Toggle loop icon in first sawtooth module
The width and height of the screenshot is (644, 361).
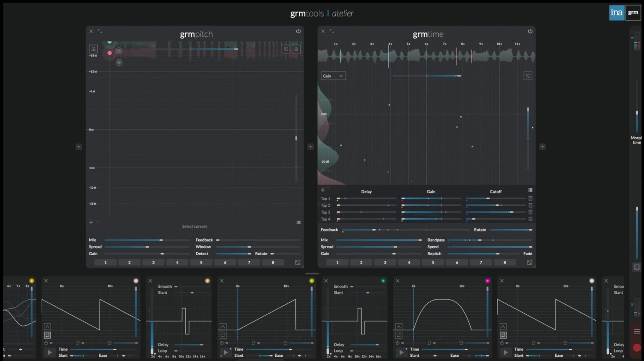click(47, 335)
